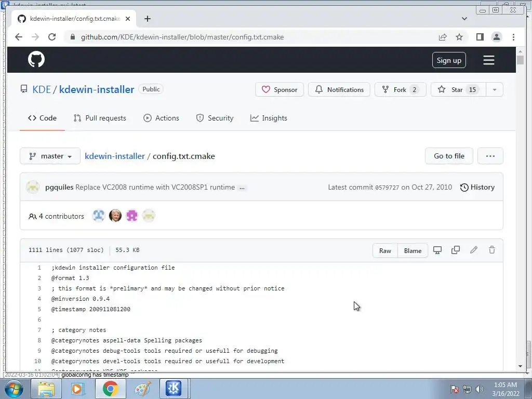Open the tab search chevron
532x399 pixels.
pos(464,19)
